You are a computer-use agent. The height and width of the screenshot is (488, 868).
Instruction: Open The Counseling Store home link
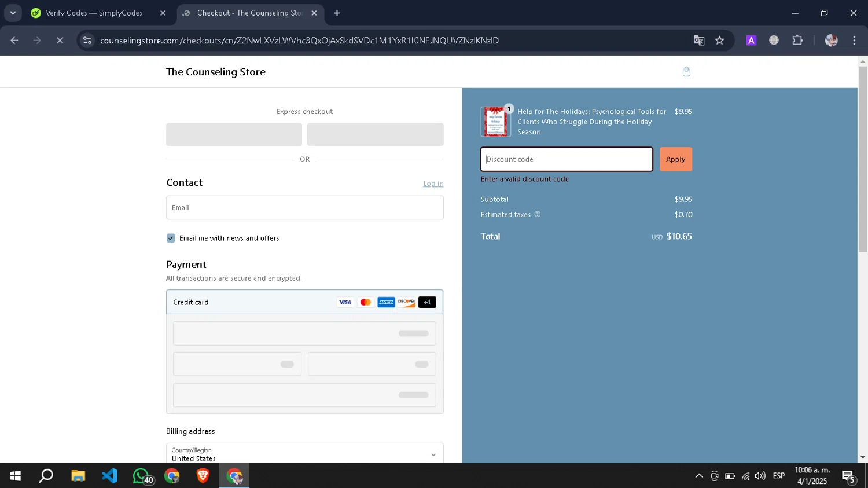(216, 72)
